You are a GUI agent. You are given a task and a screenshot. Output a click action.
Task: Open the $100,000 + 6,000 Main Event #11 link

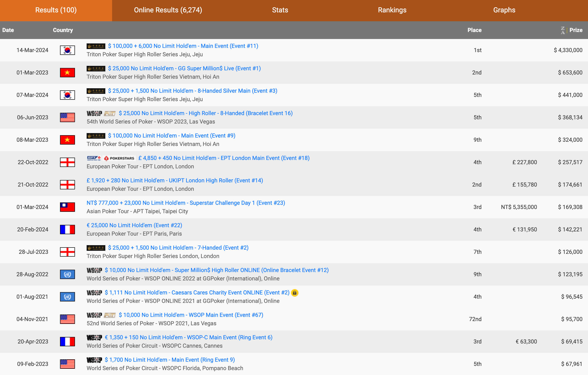183,46
